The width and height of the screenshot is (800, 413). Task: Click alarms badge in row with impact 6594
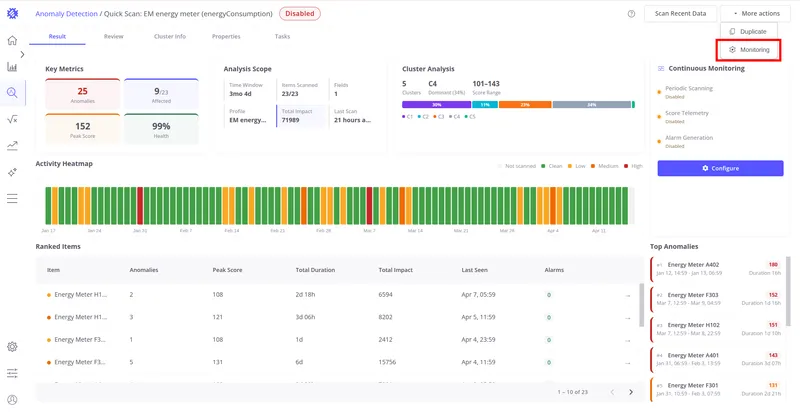click(549, 295)
